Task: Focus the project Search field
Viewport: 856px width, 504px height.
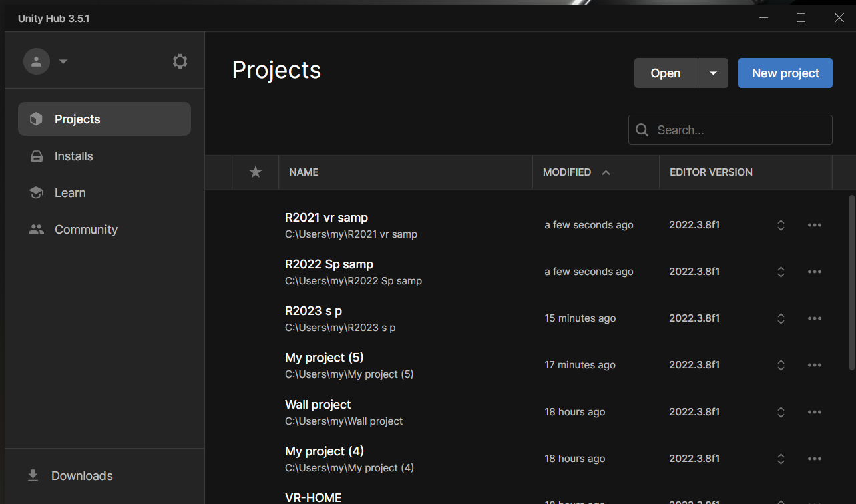Action: click(x=730, y=130)
